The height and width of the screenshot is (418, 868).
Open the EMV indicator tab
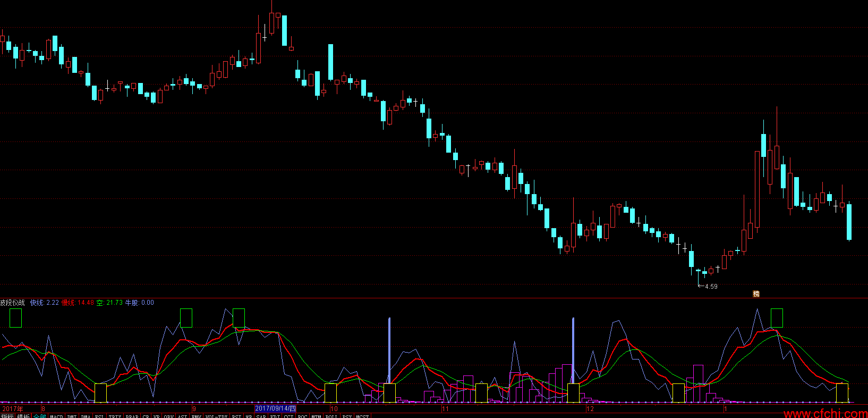tap(197, 416)
